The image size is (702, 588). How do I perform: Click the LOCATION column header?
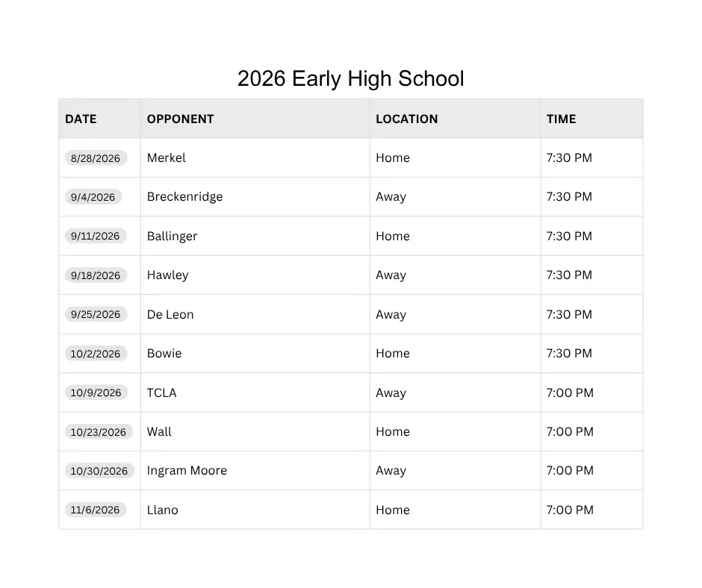[407, 119]
